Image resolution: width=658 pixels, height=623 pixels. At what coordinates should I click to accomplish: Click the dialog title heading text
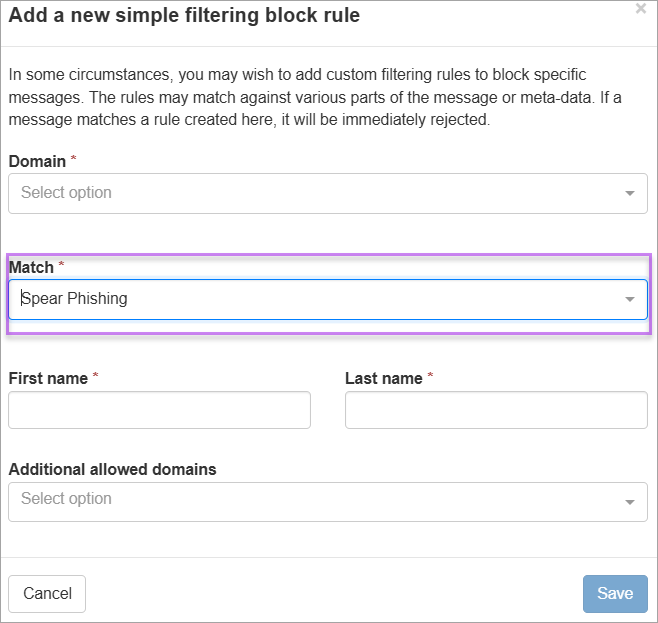[184, 16]
